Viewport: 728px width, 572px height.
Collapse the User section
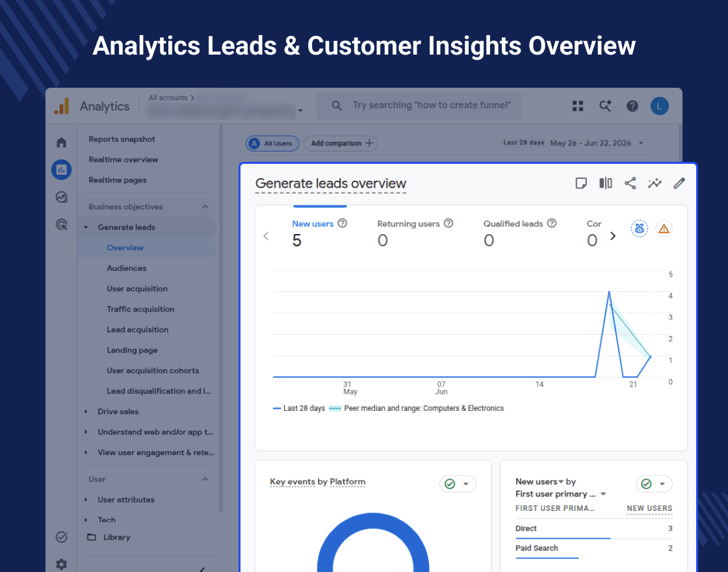coord(205,479)
